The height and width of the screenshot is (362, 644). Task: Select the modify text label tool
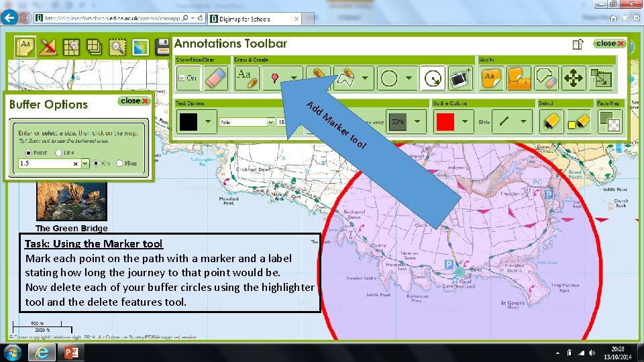click(x=491, y=78)
